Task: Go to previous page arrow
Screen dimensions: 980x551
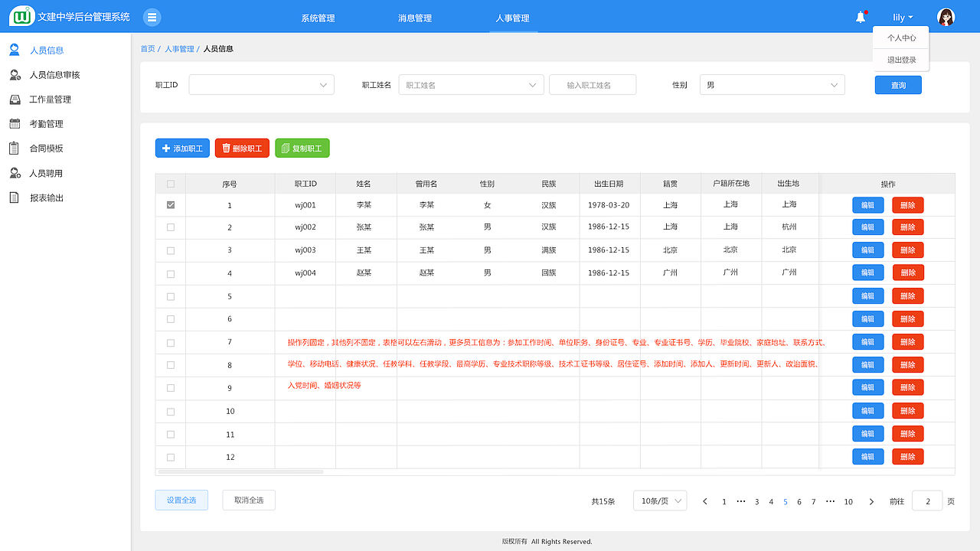Action: (x=705, y=501)
